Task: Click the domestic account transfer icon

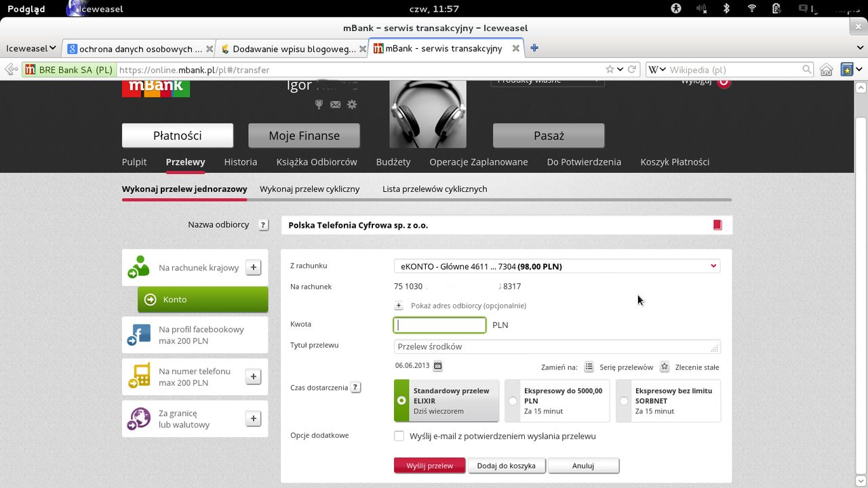Action: 138,267
